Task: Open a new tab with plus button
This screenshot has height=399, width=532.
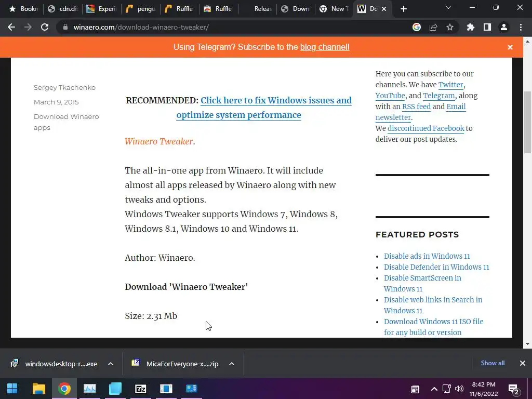Action: pos(403,9)
